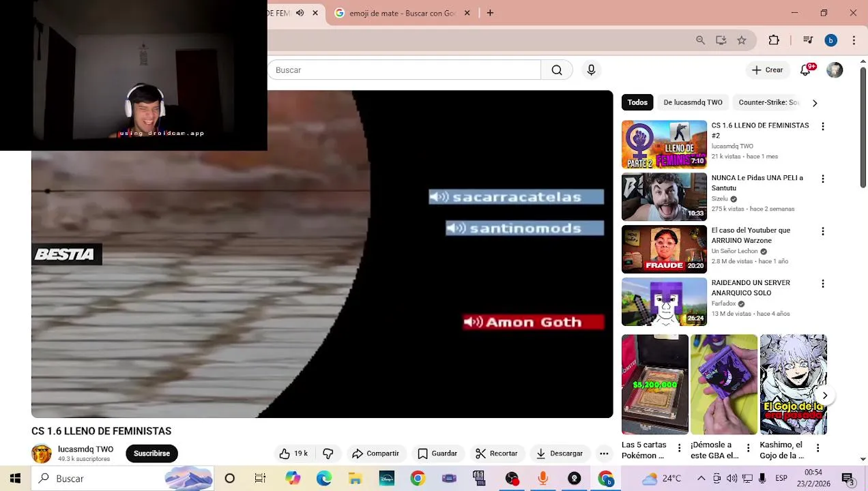The image size is (868, 491).
Task: Click the orange microphone app in taskbar
Action: [x=542, y=479]
